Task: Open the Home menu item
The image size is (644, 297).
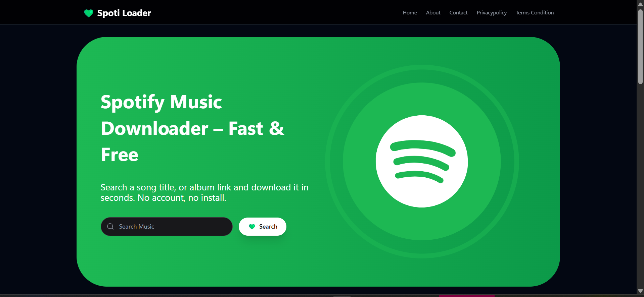Action: [410, 13]
